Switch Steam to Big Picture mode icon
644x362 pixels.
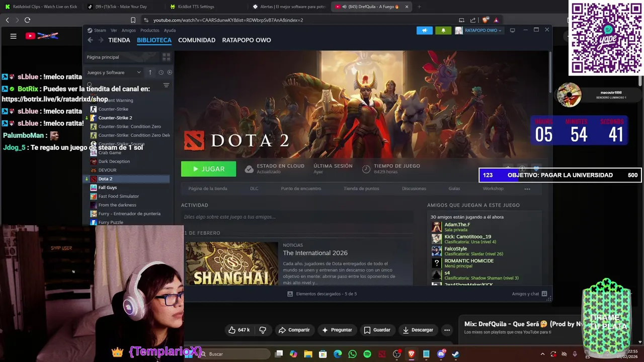tap(512, 30)
